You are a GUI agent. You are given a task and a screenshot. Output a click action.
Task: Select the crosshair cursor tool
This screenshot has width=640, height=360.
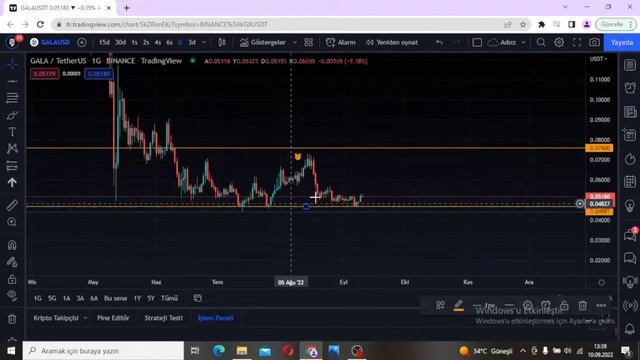tap(12, 64)
